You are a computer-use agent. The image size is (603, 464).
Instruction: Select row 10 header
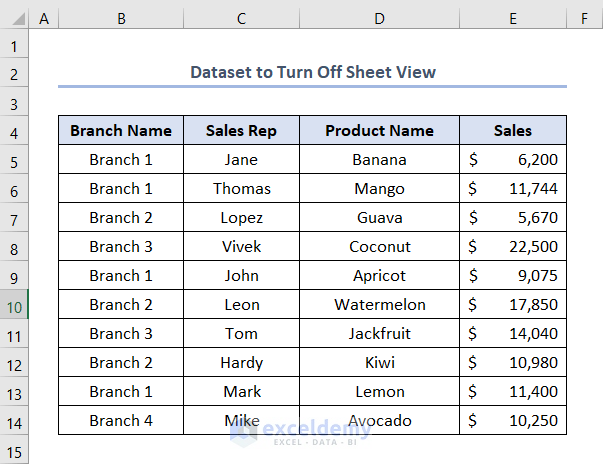click(x=14, y=304)
